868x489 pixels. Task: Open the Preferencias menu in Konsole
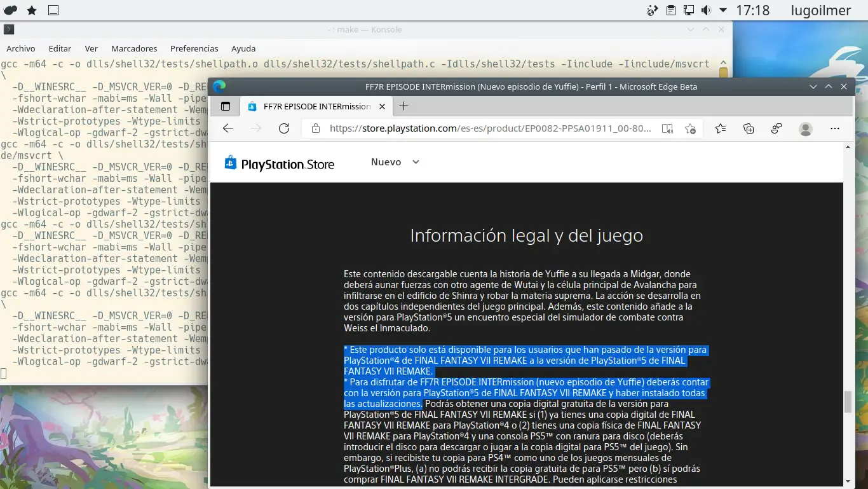pyautogui.click(x=194, y=48)
